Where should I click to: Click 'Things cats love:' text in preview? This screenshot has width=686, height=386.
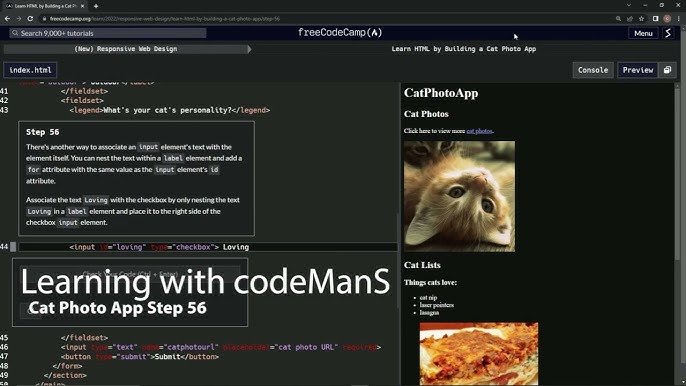[x=430, y=283]
